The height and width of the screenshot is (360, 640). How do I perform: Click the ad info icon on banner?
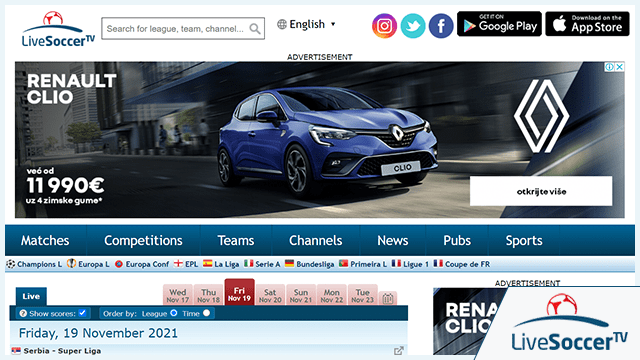609,67
